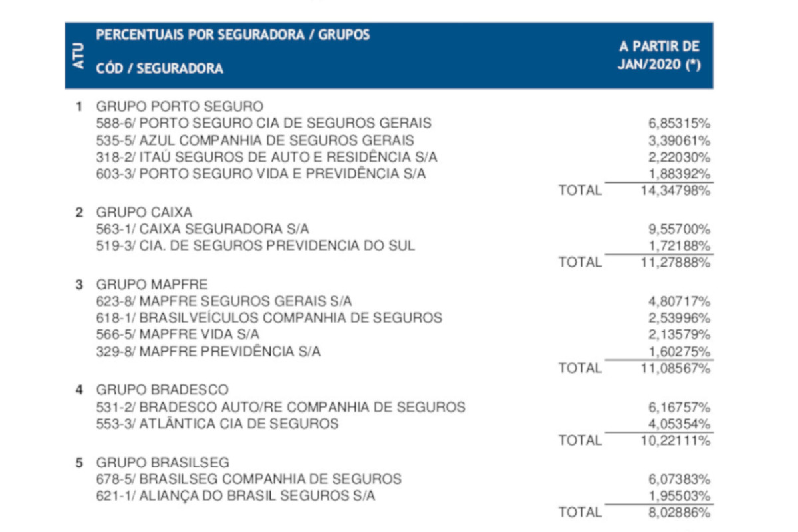Viewport: 798px width, 532px height.
Task: Select the GRUPO PORTO SEGURO row
Action: click(180, 106)
